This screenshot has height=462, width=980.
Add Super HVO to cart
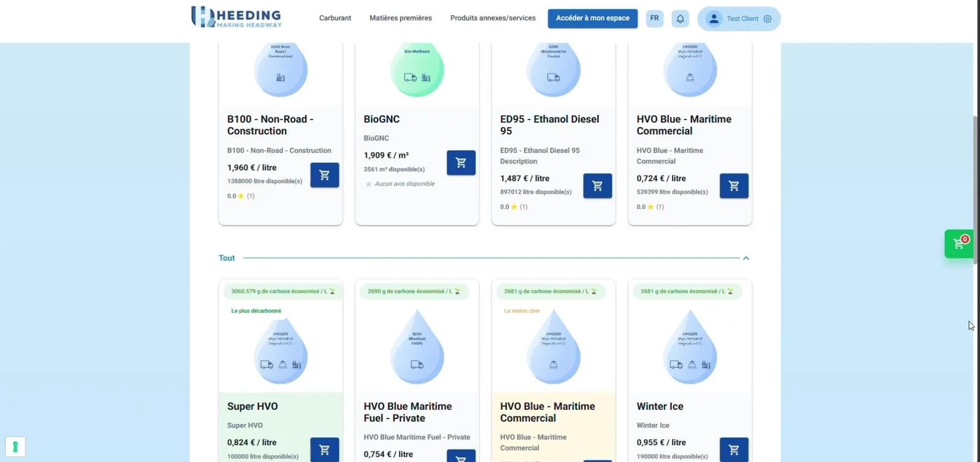[325, 450]
